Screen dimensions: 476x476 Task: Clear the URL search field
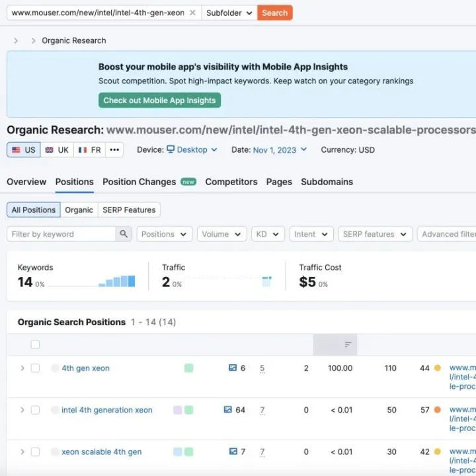(192, 13)
